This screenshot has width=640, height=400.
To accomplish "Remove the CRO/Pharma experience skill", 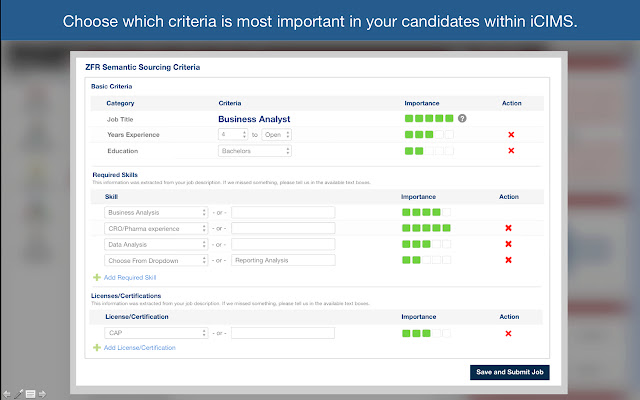I will [x=508, y=228].
